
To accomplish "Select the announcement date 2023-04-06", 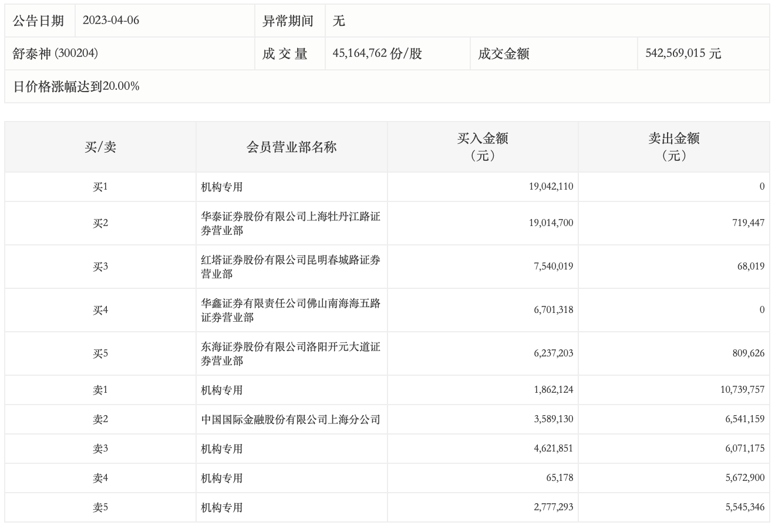I will pyautogui.click(x=111, y=21).
